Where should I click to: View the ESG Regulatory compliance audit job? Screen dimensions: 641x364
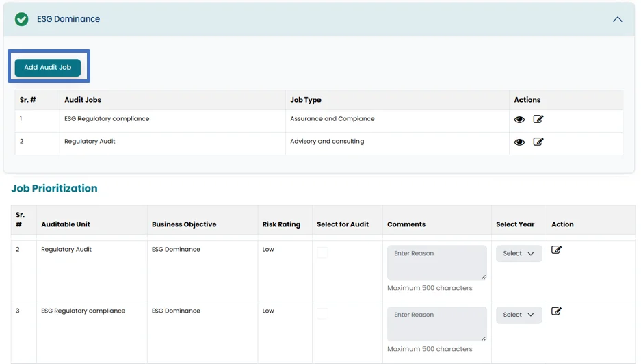(519, 120)
